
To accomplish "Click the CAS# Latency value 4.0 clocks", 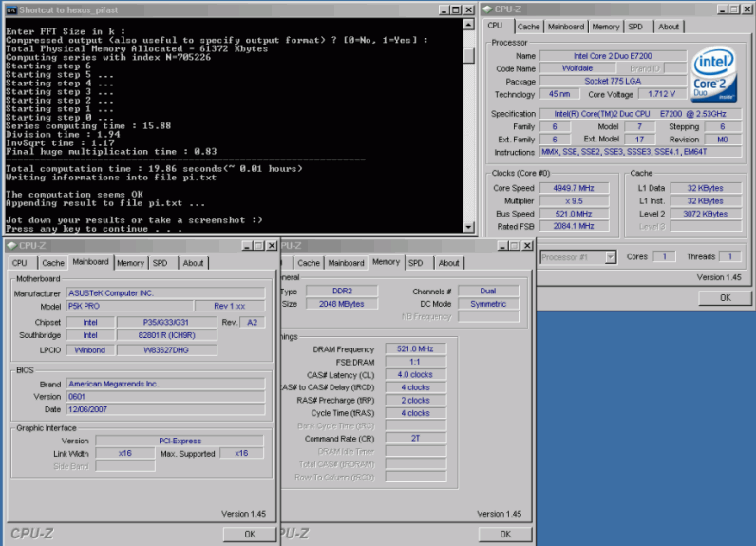I will point(416,374).
